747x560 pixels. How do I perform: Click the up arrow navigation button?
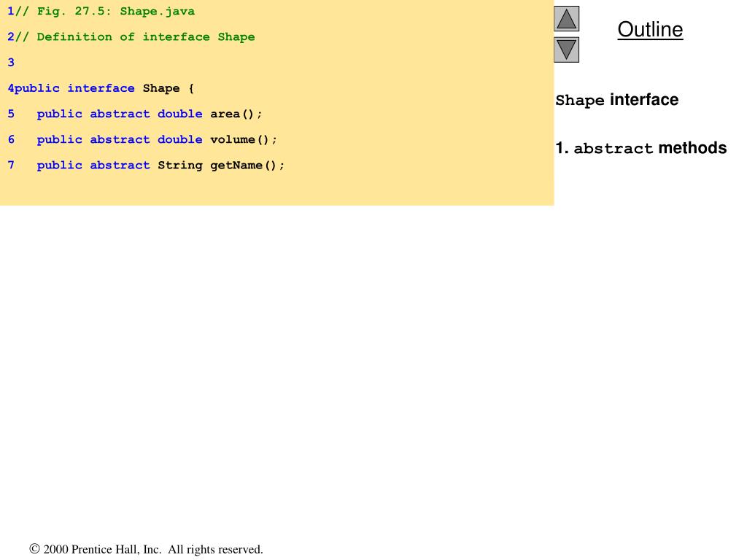click(x=566, y=18)
